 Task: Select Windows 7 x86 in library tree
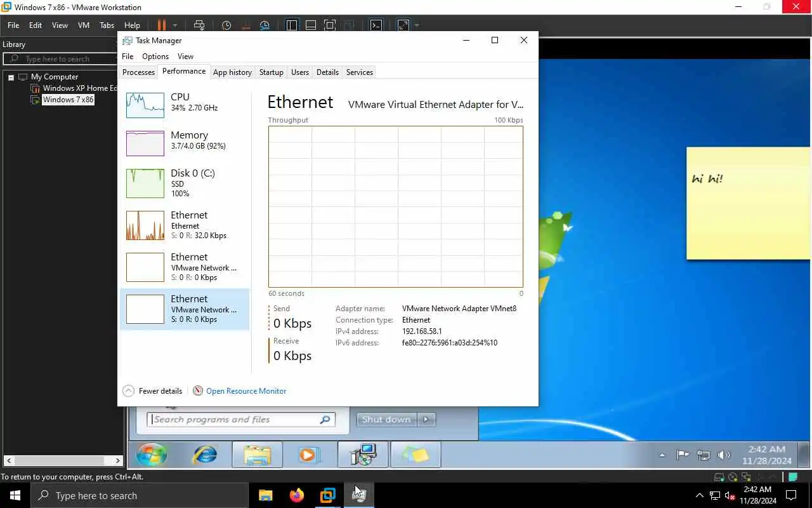pos(68,100)
